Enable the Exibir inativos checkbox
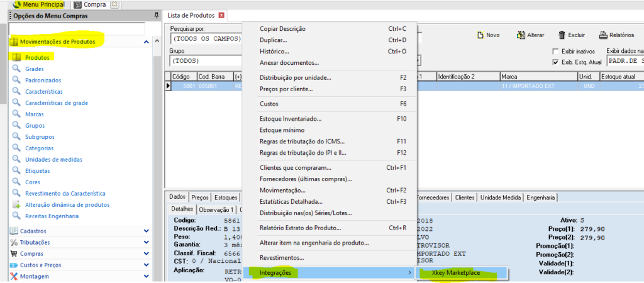 (x=555, y=51)
